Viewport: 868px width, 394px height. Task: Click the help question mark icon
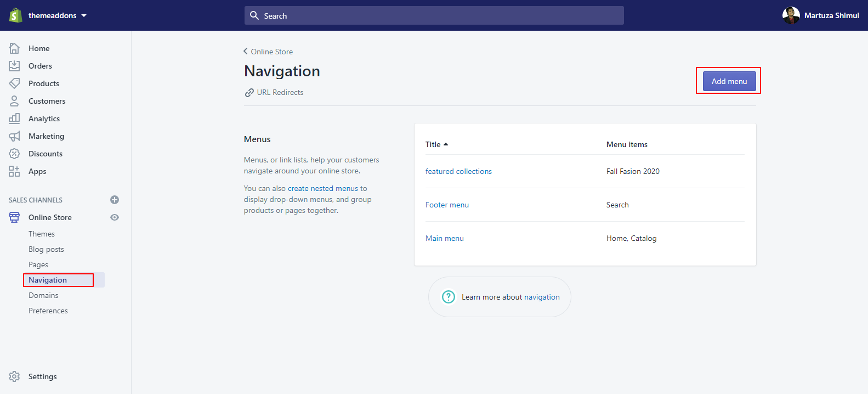[449, 297]
